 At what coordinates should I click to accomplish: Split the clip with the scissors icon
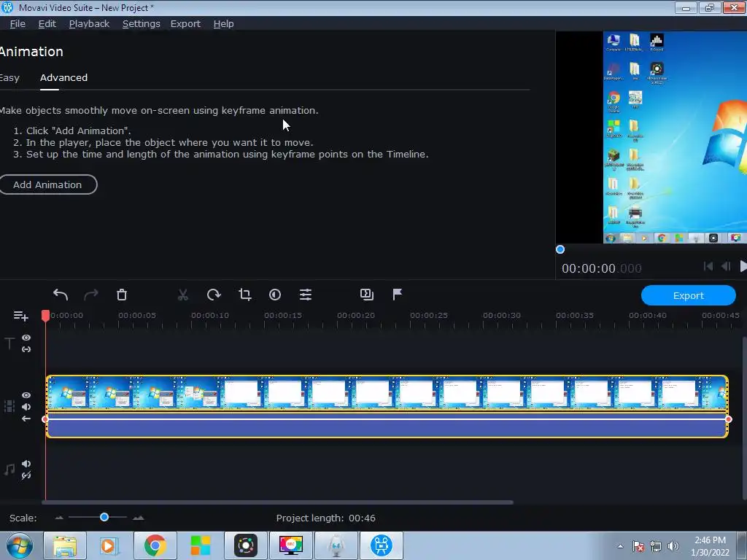tap(183, 295)
